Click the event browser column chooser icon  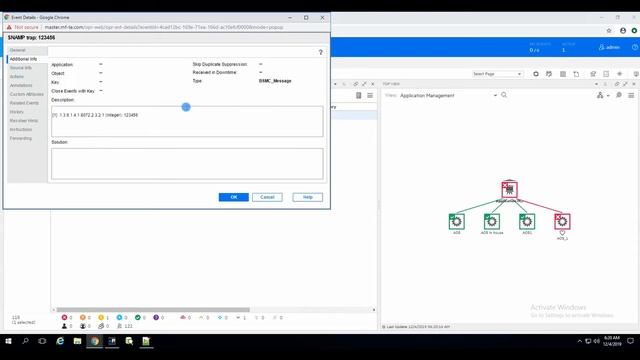pos(358,96)
